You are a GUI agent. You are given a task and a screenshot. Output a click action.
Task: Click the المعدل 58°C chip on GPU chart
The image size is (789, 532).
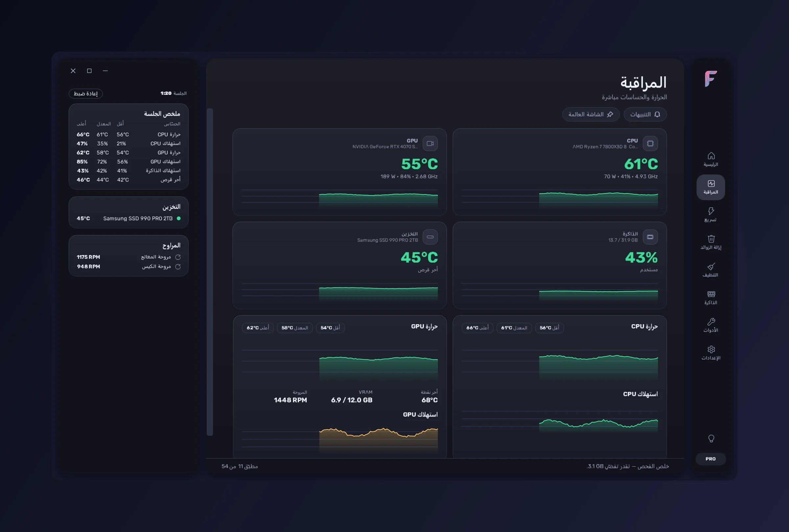click(x=295, y=328)
